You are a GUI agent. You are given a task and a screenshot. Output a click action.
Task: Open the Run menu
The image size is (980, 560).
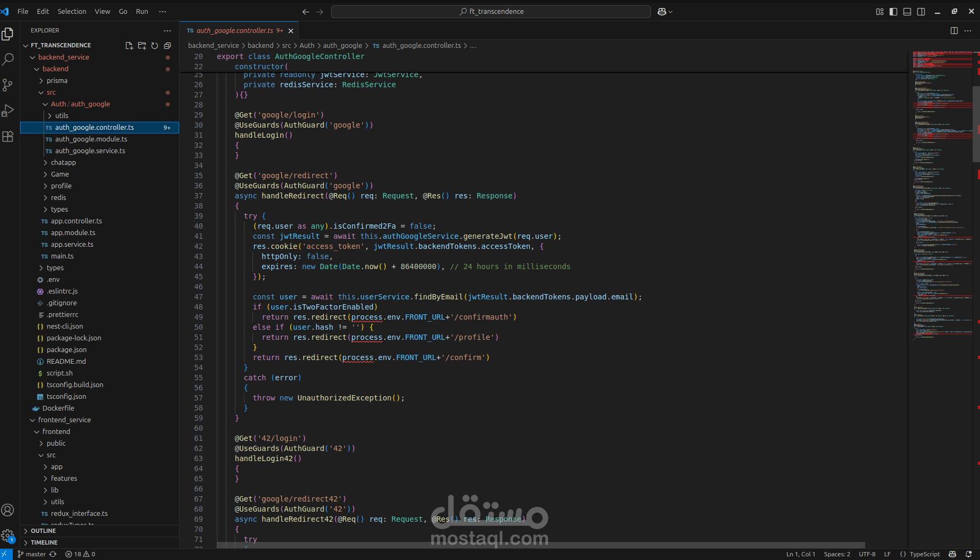click(x=142, y=12)
